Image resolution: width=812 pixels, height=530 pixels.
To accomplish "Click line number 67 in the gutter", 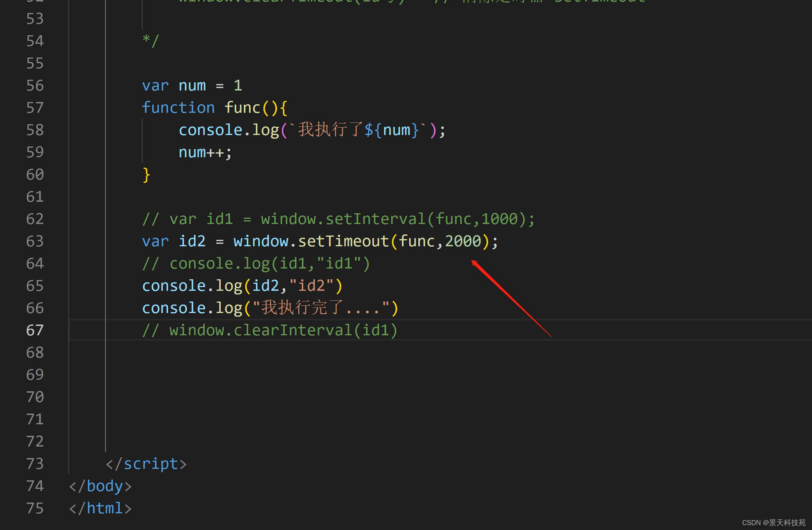I will coord(35,330).
